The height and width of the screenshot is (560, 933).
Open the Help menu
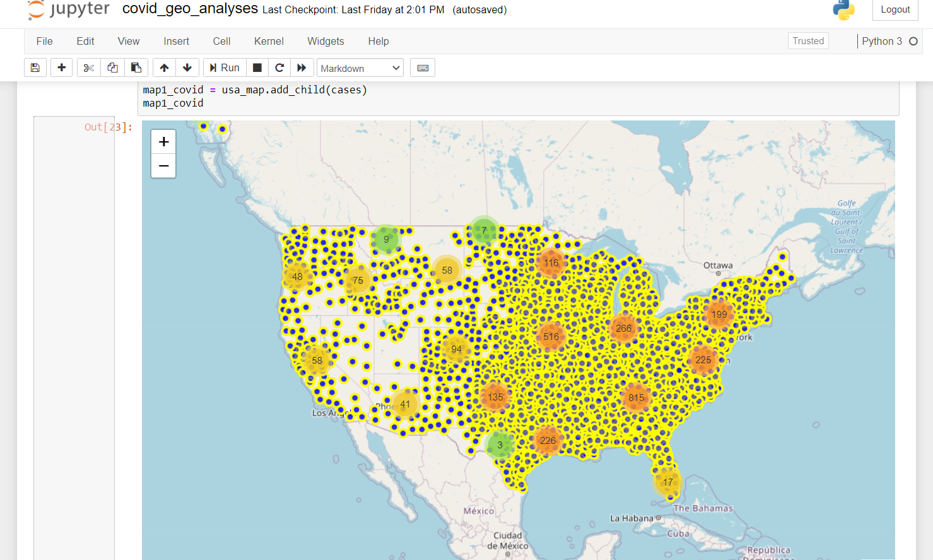pos(378,41)
